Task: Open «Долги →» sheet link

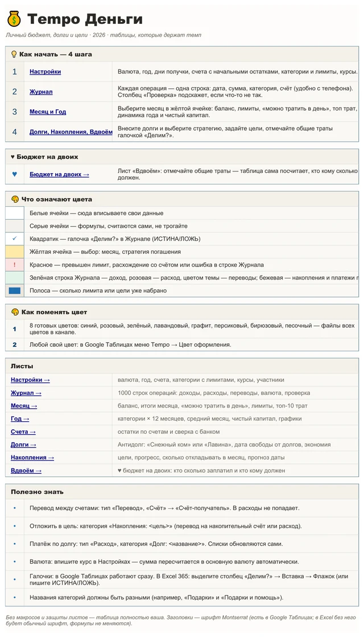Action: pos(23,445)
